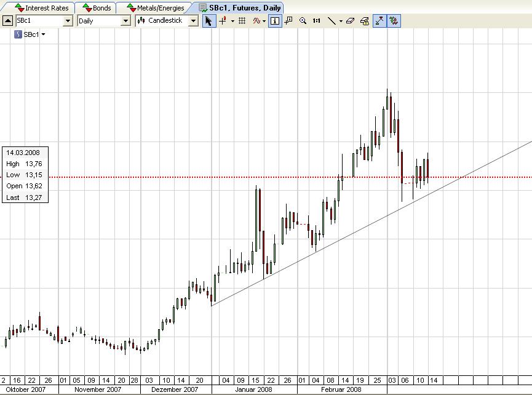Expand the Candlestick chart type dropdown

[193, 21]
